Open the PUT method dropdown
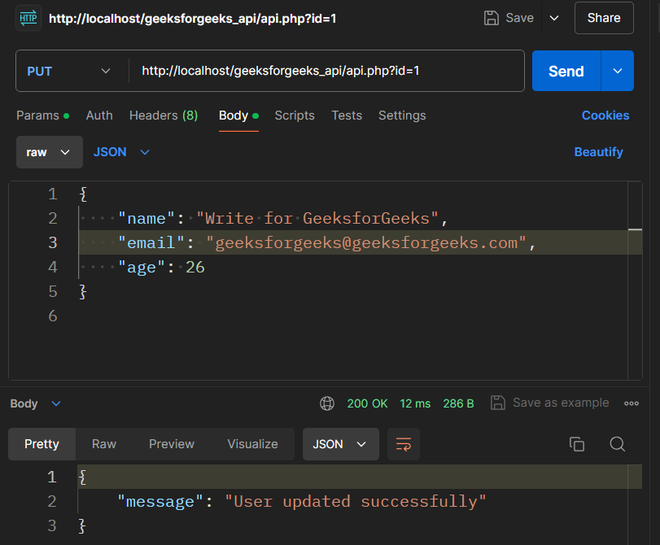The height and width of the screenshot is (545, 660). coord(69,71)
